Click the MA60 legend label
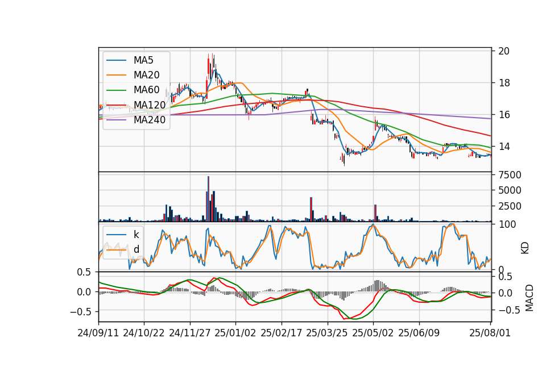This screenshot has height=392, width=546. 147,90
